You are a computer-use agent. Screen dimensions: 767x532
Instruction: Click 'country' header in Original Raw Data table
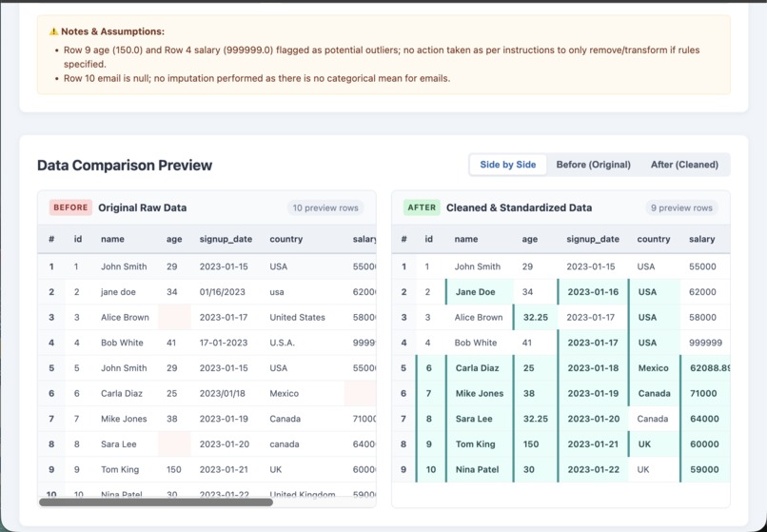click(x=285, y=239)
